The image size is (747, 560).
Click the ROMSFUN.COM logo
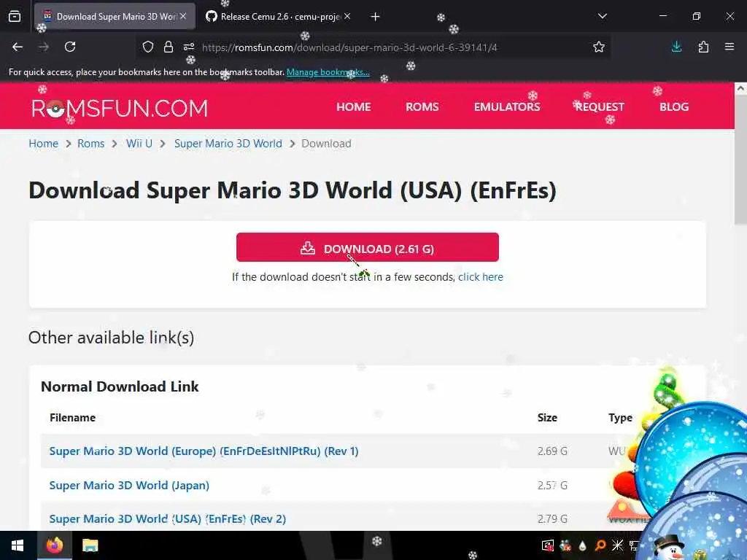click(120, 108)
